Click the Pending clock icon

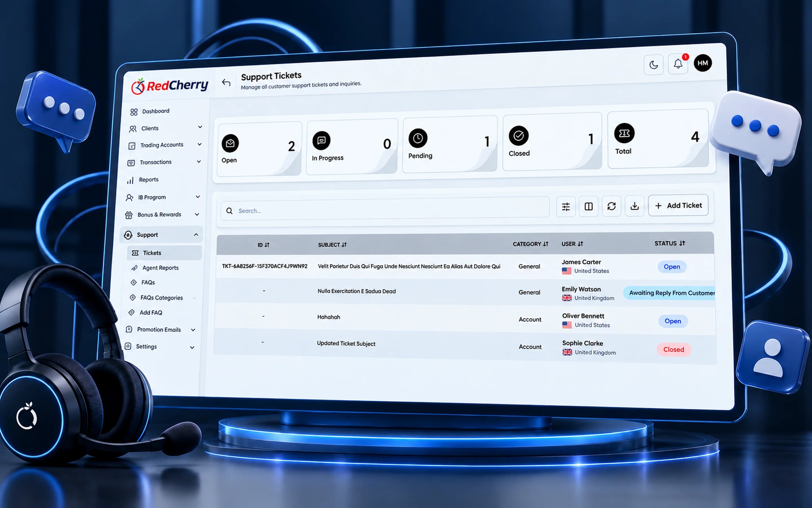pyautogui.click(x=418, y=138)
